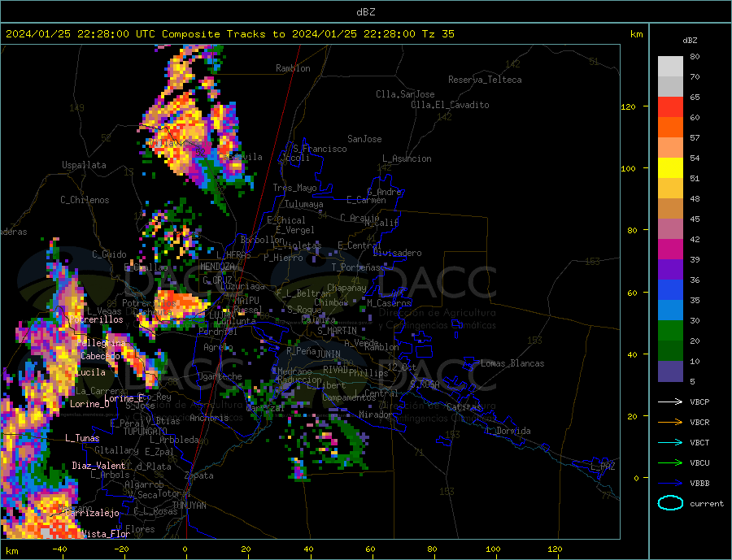Select the bright yellow 51-54 dBZ swatch

[x=670, y=168]
